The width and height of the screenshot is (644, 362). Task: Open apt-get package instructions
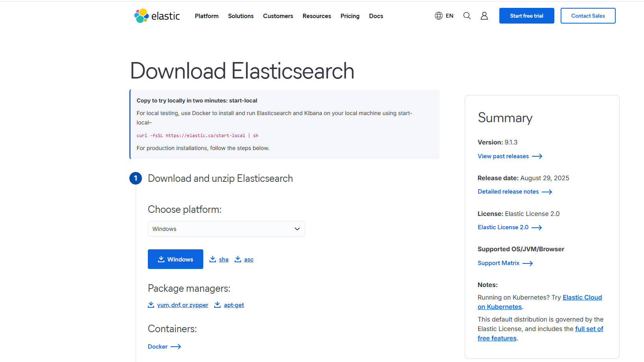234,305
